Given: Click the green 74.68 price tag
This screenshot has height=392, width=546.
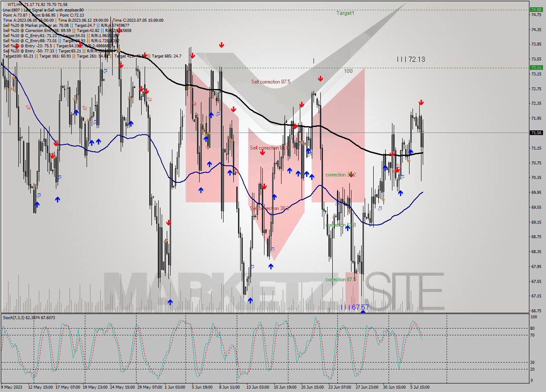Looking at the screenshot, I should (x=536, y=9).
